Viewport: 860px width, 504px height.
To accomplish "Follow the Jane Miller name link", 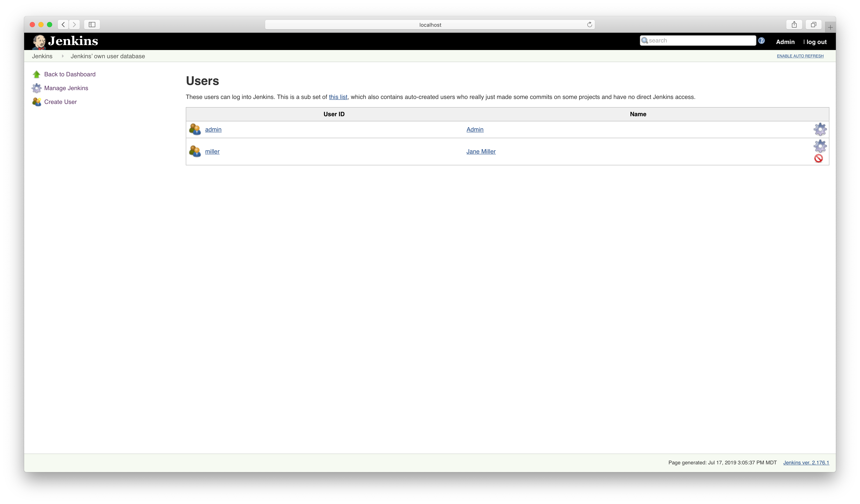I will [481, 151].
